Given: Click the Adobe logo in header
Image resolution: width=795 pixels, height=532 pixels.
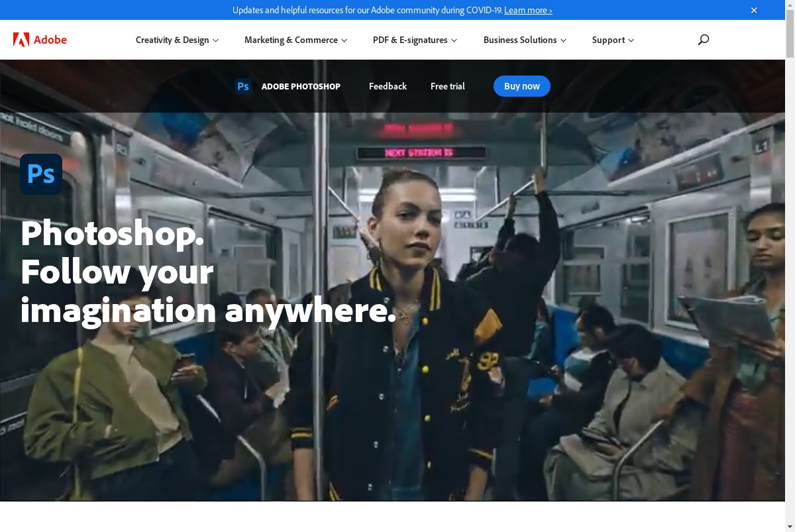Looking at the screenshot, I should click(40, 40).
